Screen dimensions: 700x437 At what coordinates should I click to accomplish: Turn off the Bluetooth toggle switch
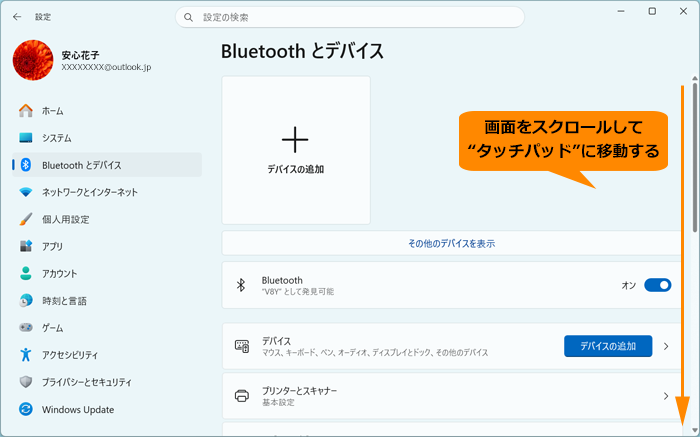tap(658, 285)
